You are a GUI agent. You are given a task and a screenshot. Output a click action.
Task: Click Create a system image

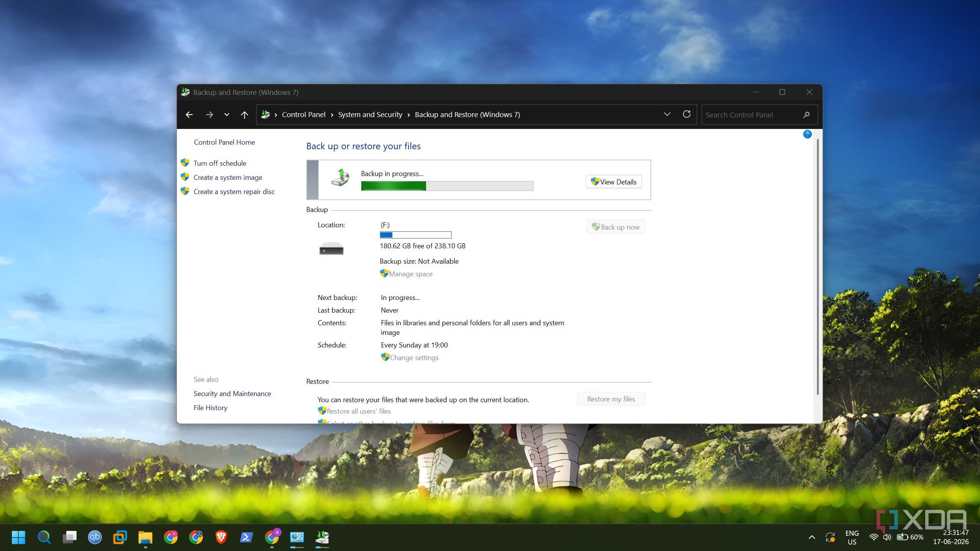click(228, 178)
